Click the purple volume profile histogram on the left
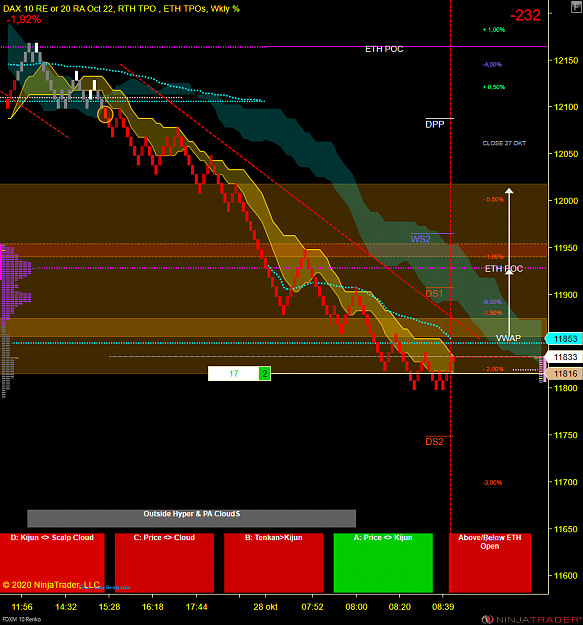The height and width of the screenshot is (625, 583). (17, 281)
